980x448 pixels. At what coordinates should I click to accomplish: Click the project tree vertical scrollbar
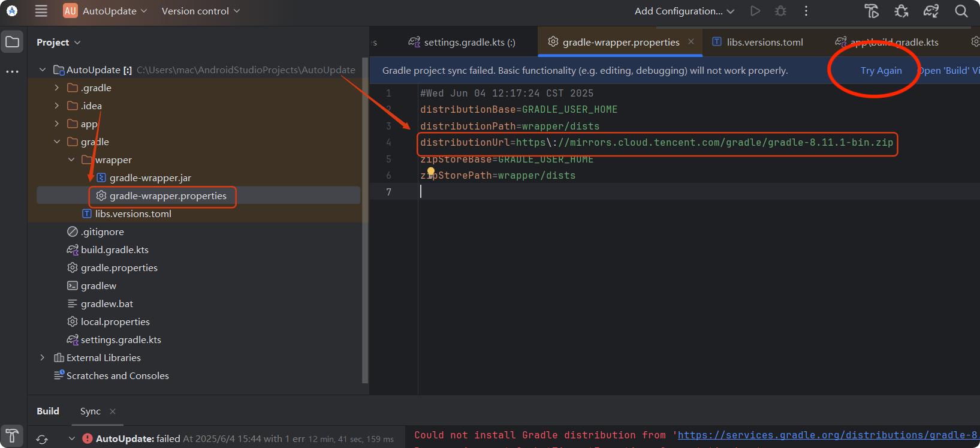365,221
